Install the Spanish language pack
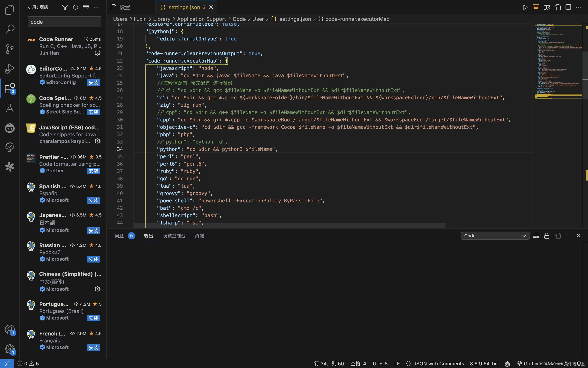 94,200
